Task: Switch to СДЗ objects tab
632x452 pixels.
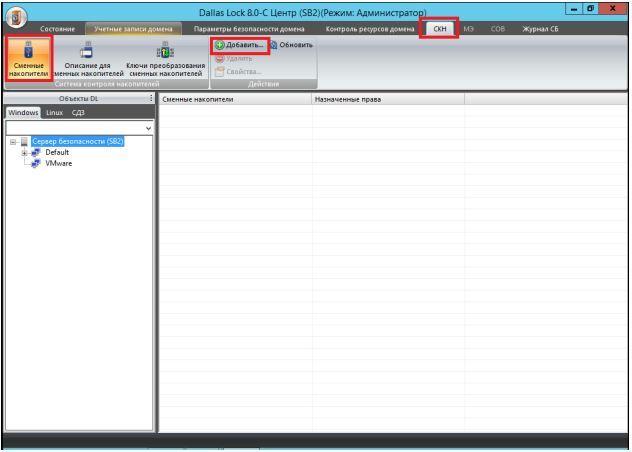Action: (x=78, y=112)
